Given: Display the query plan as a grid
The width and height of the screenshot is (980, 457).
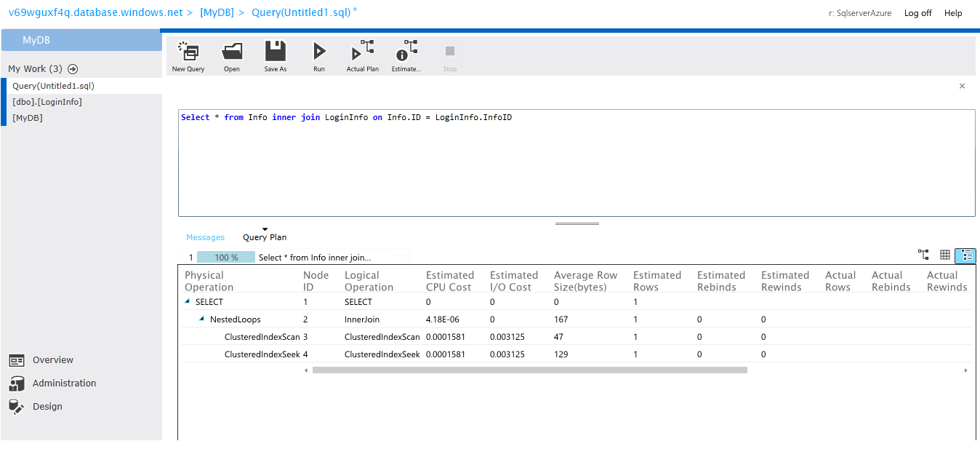Looking at the screenshot, I should tap(945, 255).
